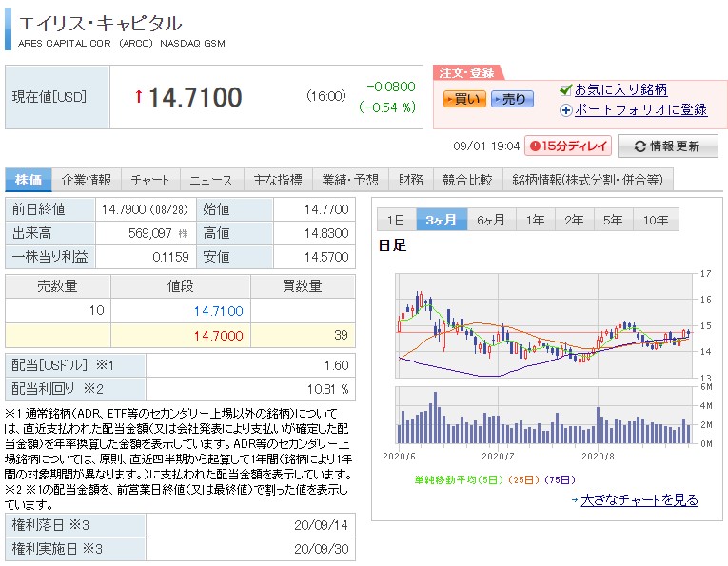Image resolution: width=728 pixels, height=566 pixels.
Task: Click the dividend yield 10.81 % value
Action: pyautogui.click(x=327, y=389)
